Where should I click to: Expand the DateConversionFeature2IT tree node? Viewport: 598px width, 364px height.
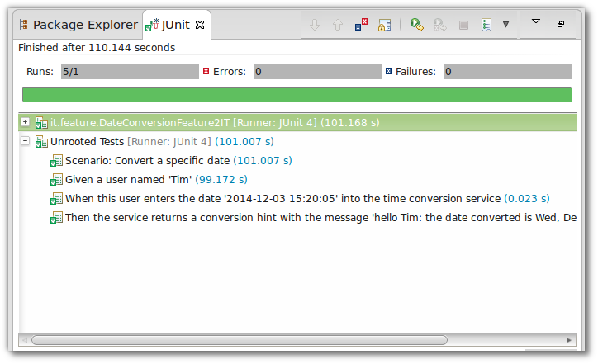(26, 122)
